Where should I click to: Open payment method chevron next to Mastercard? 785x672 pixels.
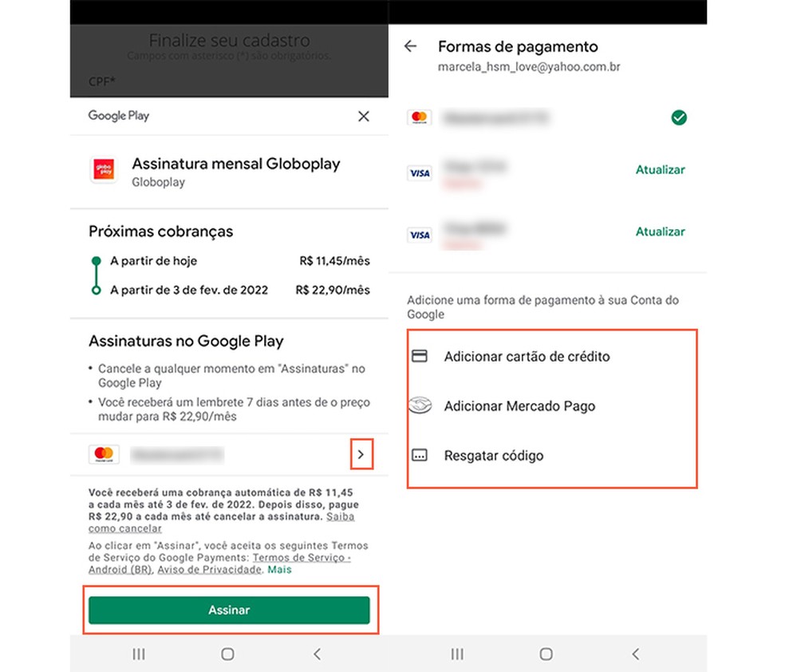tap(361, 454)
